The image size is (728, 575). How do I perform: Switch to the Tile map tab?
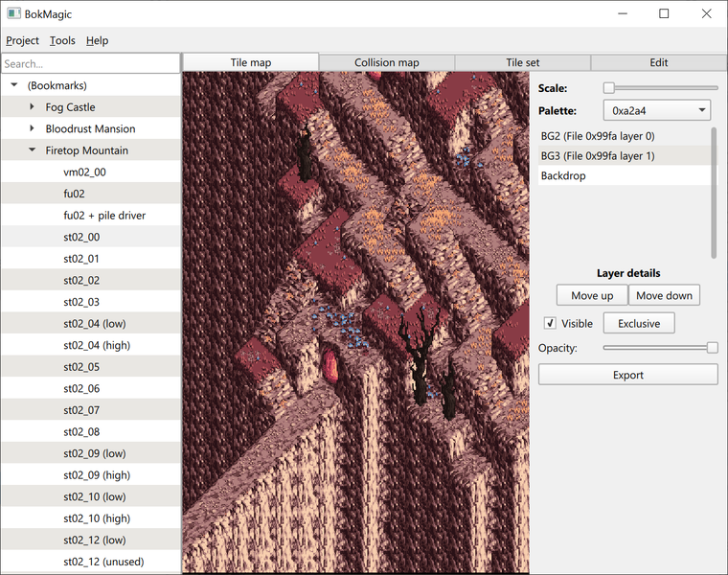(x=251, y=62)
